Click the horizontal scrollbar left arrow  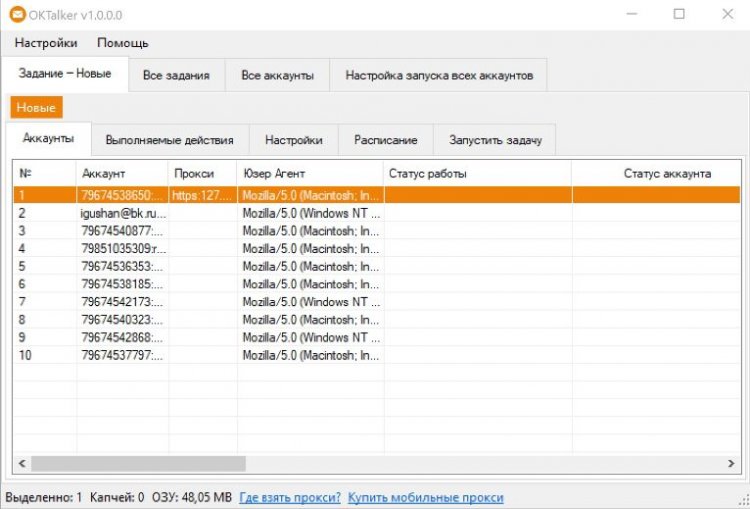click(x=21, y=464)
